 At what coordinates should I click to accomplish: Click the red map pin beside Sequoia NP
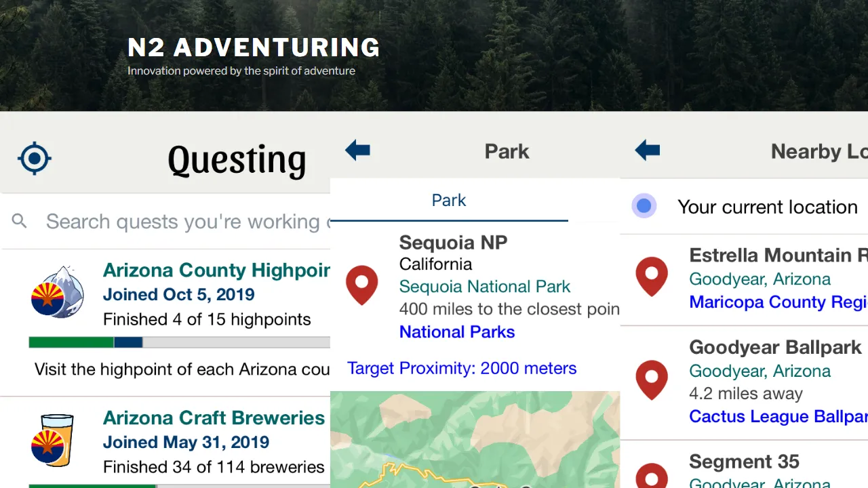(362, 285)
